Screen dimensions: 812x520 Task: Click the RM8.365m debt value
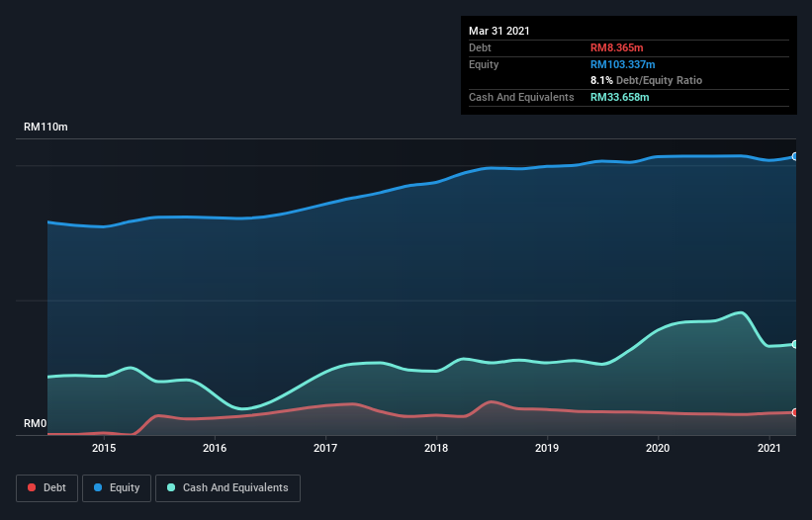point(617,47)
